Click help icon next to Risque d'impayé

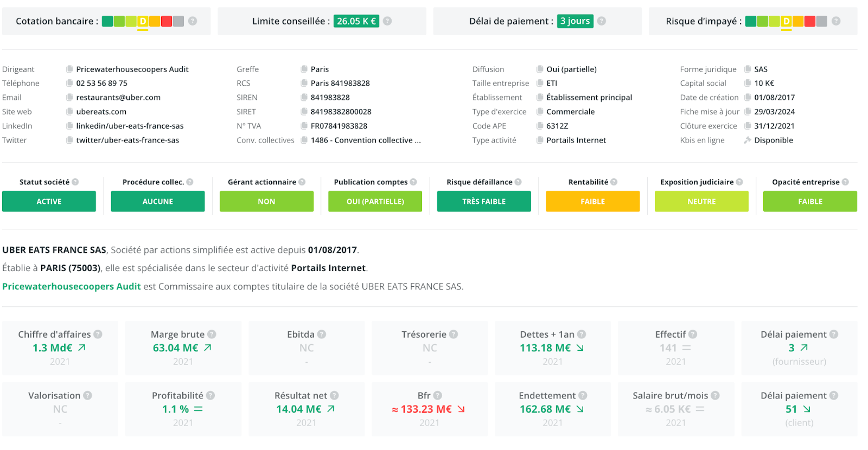(836, 21)
